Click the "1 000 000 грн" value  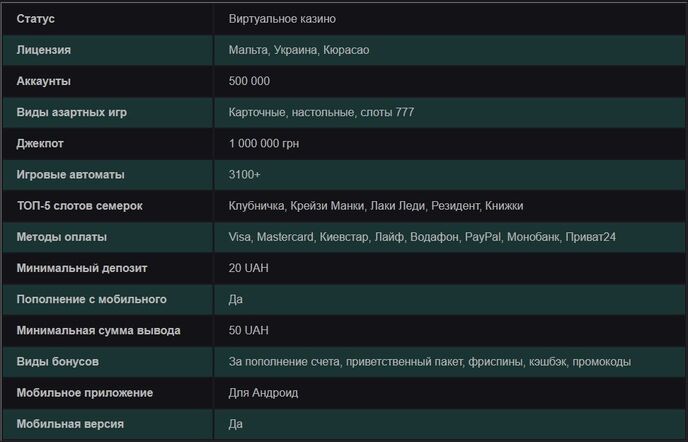pyautogui.click(x=264, y=143)
